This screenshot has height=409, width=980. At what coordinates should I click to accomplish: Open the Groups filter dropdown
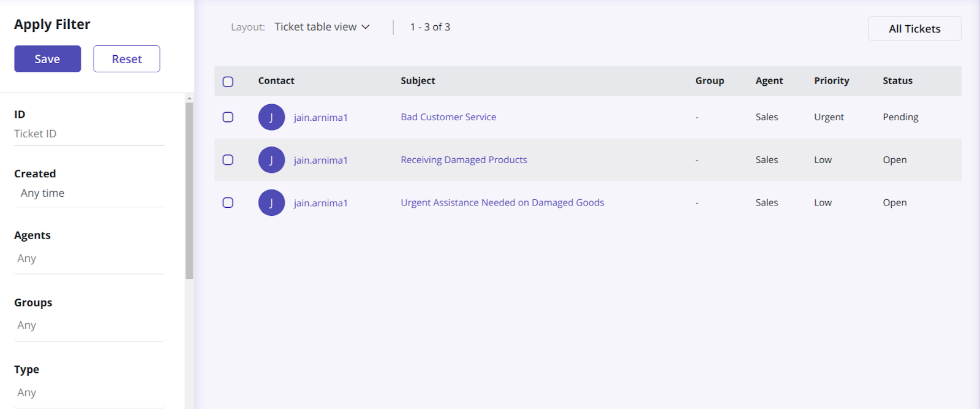coord(89,326)
